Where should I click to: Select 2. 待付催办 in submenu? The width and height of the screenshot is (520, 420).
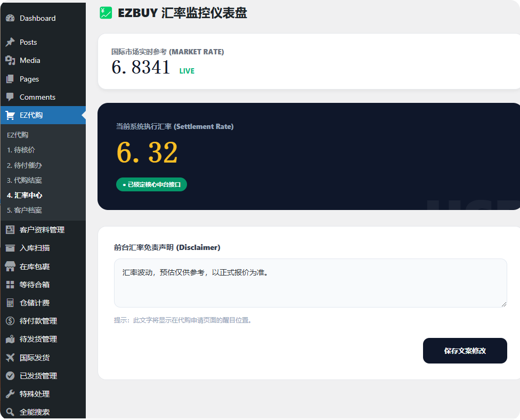(25, 165)
